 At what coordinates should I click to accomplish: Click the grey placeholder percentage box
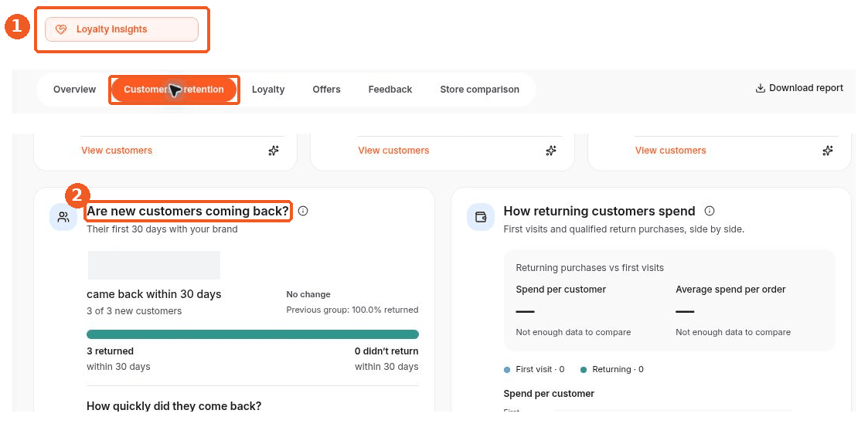tap(154, 265)
